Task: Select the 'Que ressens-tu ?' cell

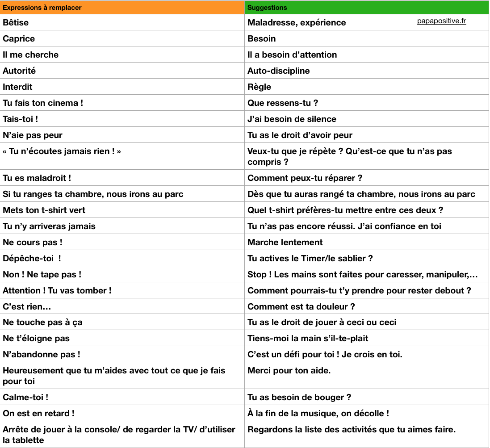Action: pyautogui.click(x=282, y=103)
